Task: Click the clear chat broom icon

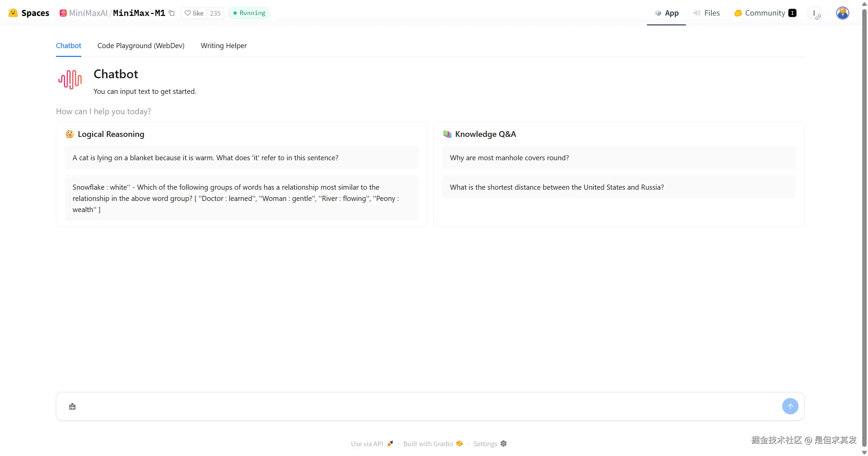Action: pos(72,406)
